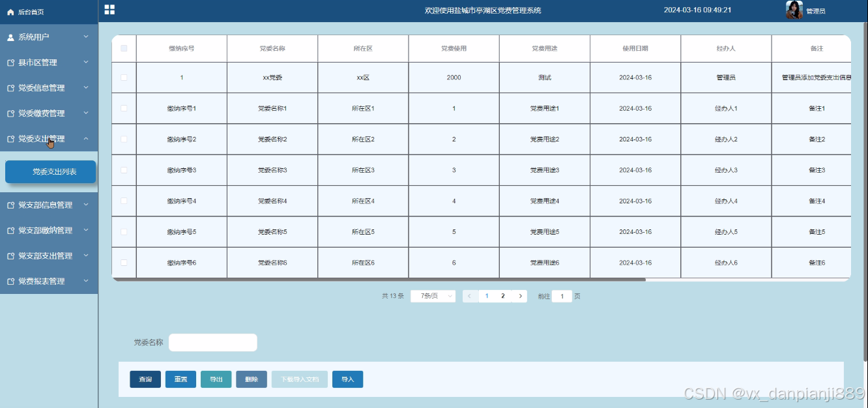Go to page 2 in pagination

502,296
